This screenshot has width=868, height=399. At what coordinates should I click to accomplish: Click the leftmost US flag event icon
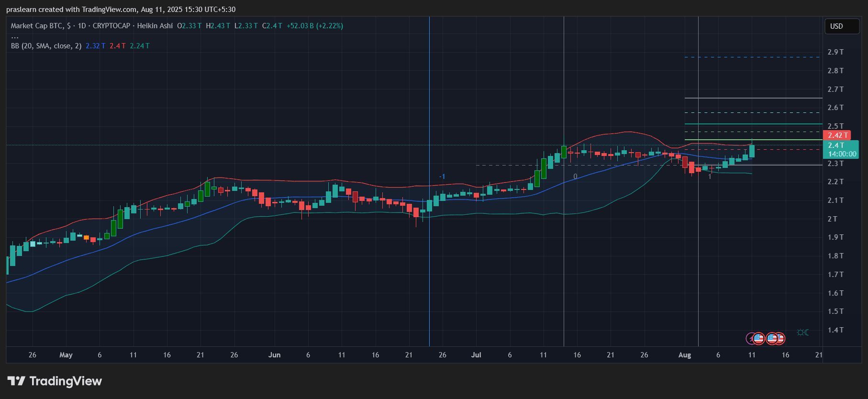tap(758, 339)
